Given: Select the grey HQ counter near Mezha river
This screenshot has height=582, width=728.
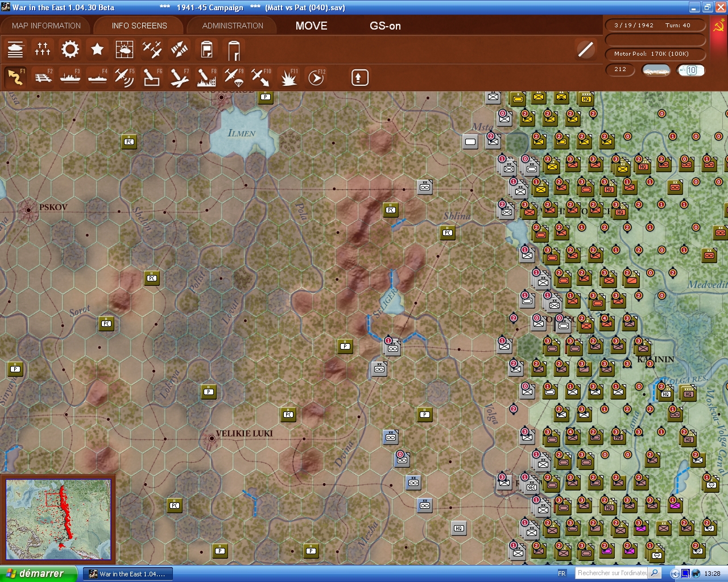Looking at the screenshot, I should click(x=459, y=528).
